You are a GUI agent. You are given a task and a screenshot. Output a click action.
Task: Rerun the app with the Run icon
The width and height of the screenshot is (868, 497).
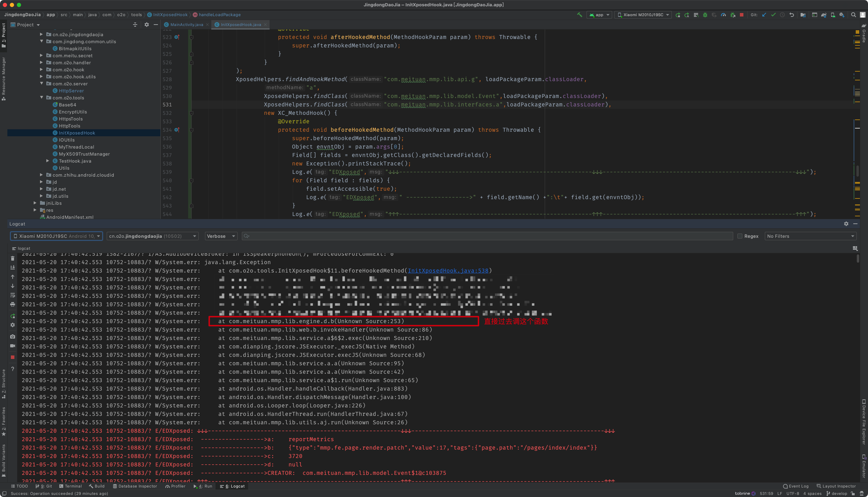[x=678, y=15]
